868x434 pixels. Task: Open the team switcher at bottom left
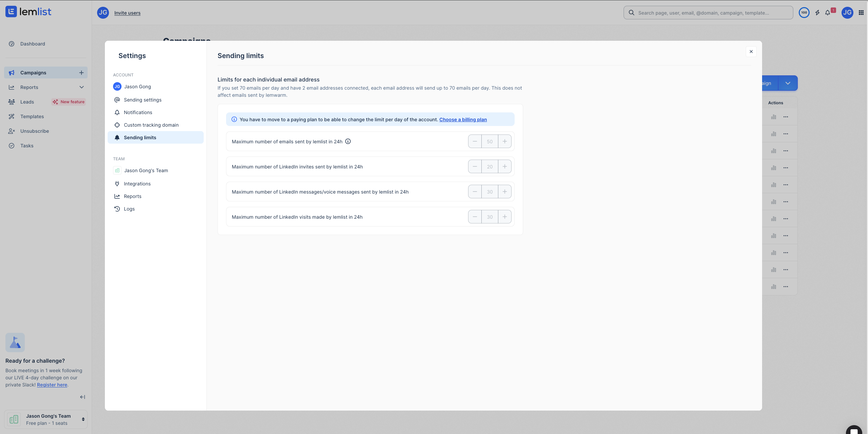click(46, 419)
